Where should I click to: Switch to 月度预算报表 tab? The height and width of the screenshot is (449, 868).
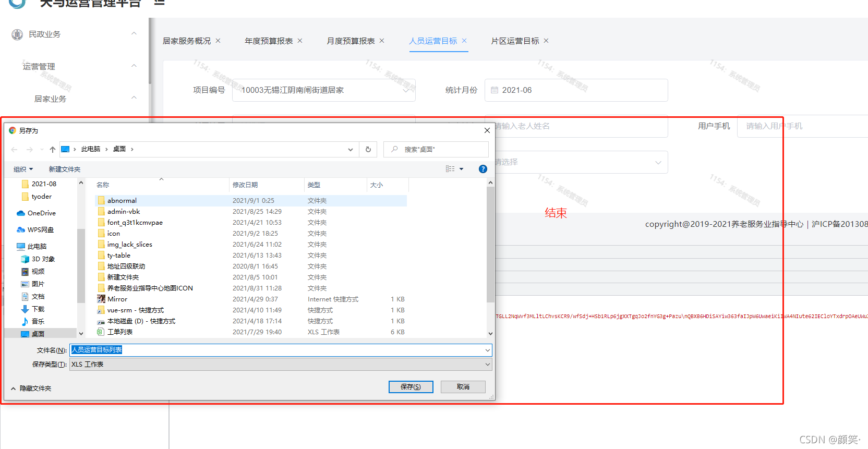coord(351,41)
